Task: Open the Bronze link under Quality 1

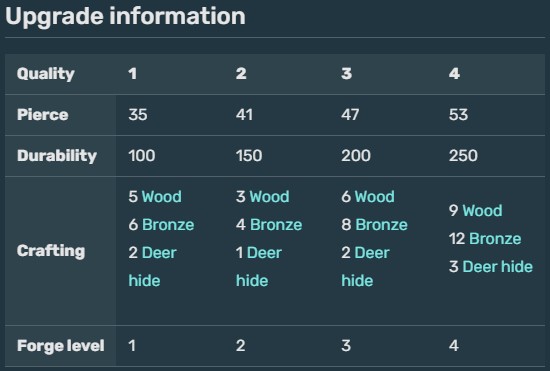Action: tap(168, 224)
